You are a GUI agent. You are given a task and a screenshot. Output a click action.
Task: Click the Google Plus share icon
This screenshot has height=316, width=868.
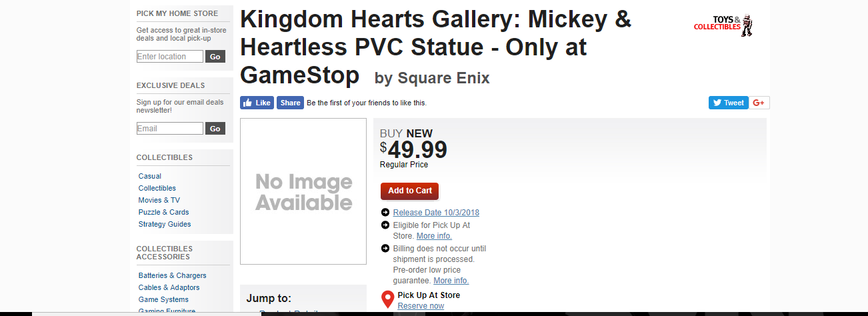759,103
